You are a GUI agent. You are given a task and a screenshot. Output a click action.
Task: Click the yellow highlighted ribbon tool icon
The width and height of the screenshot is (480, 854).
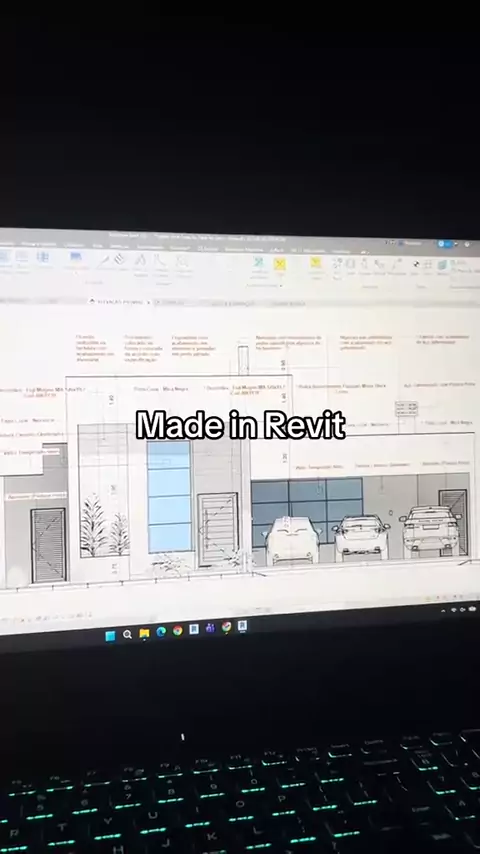[280, 265]
